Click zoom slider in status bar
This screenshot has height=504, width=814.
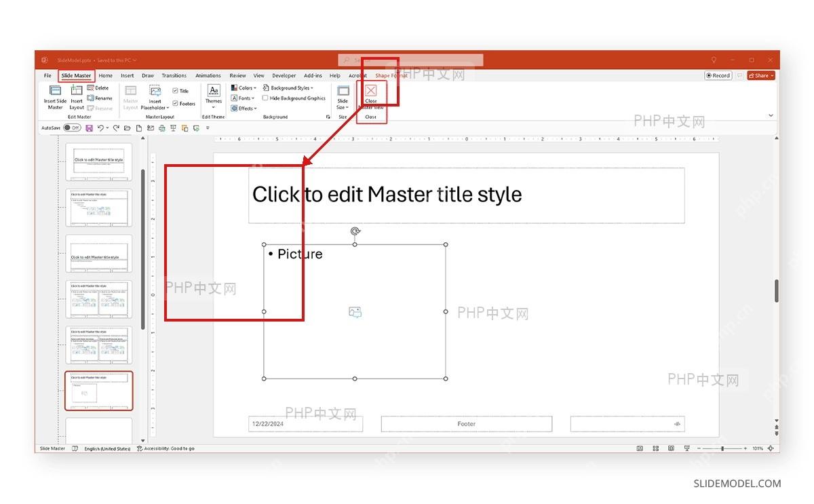coord(722,448)
